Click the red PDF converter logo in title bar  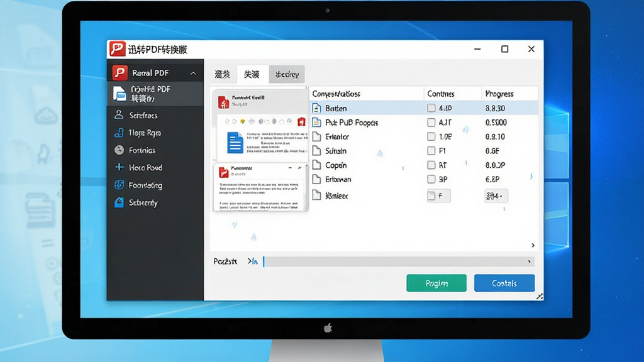click(x=118, y=49)
